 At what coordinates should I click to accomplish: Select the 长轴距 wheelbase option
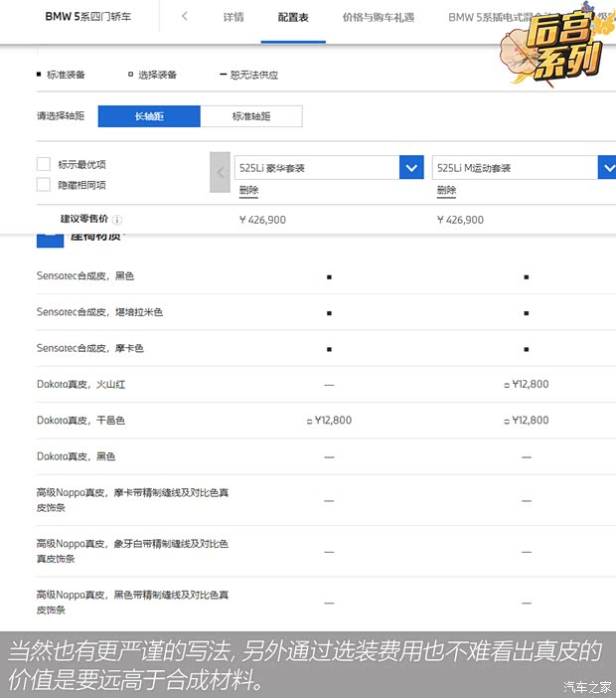tap(149, 116)
